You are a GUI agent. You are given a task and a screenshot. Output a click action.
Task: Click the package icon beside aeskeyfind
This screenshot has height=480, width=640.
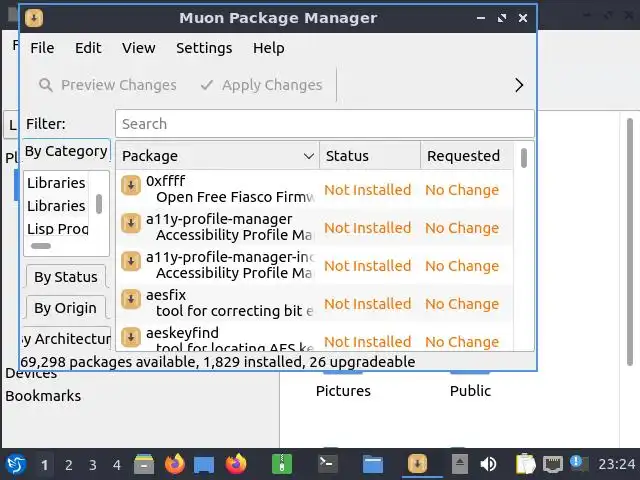point(131,337)
